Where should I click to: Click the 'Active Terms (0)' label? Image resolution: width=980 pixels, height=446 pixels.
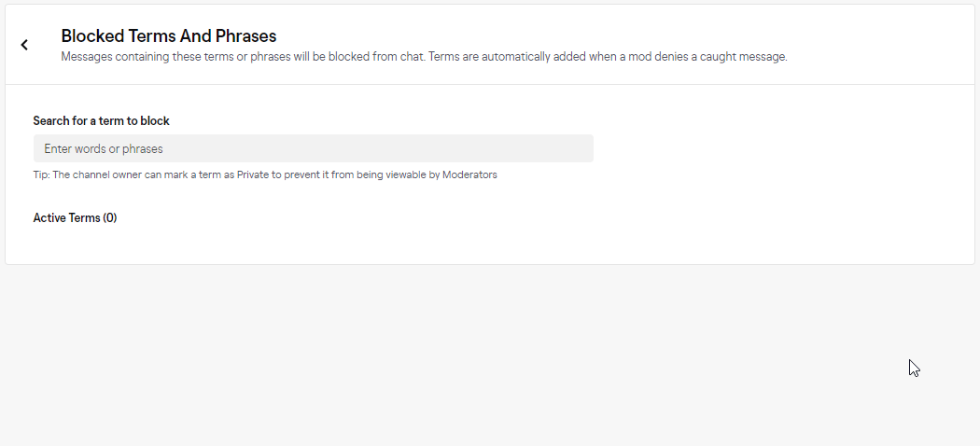point(75,218)
